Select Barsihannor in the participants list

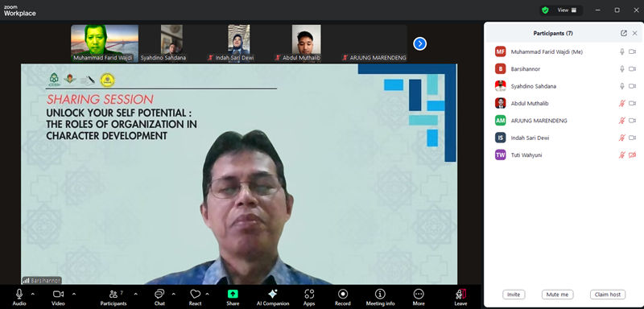[x=564, y=69]
